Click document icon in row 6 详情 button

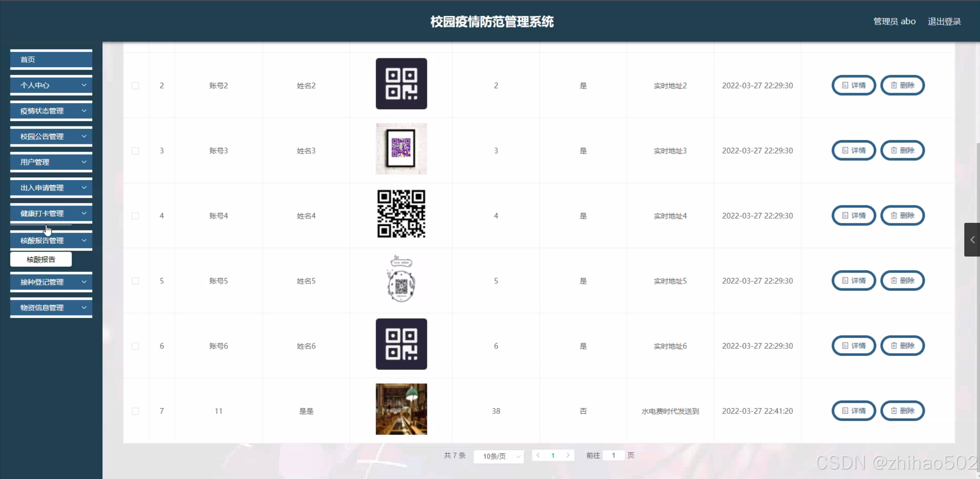(x=845, y=346)
